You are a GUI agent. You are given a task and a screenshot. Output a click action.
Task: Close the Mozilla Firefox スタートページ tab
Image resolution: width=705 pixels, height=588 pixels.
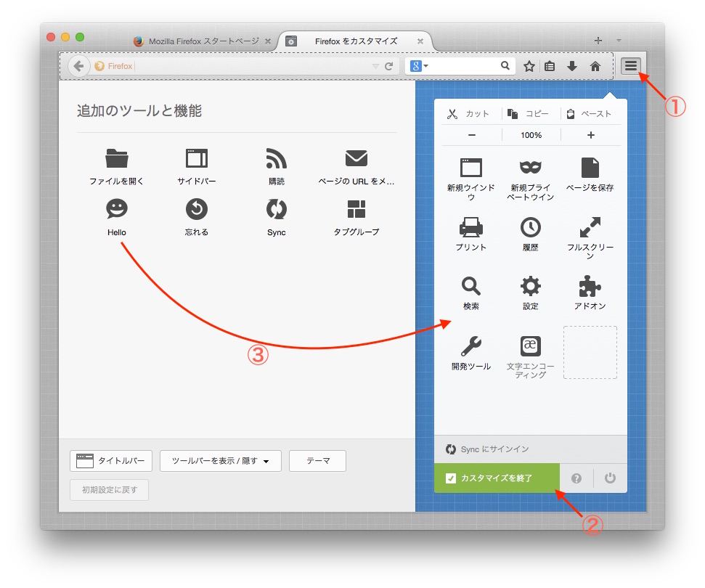[267, 41]
